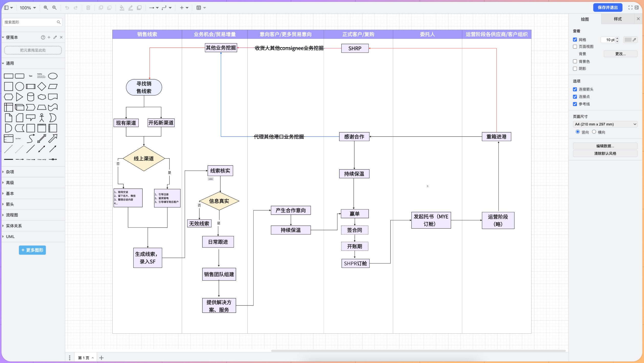Image resolution: width=644 pixels, height=363 pixels.
Task: Click the bring to front icon
Action: [x=101, y=8]
